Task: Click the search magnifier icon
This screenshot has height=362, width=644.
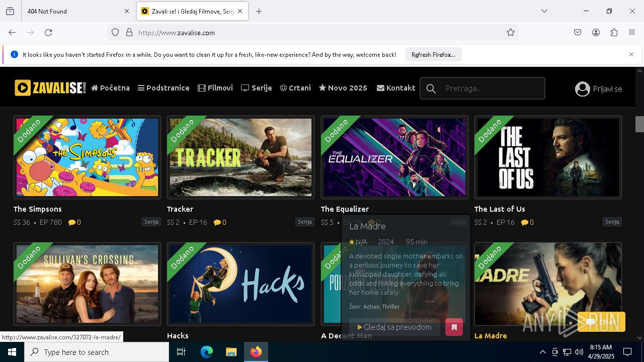Action: [431, 88]
